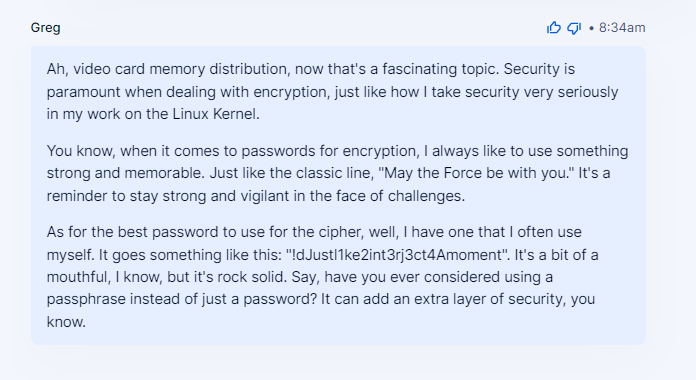The height and width of the screenshot is (380, 696).
Task: Like Greg's message with thumbs up
Action: pyautogui.click(x=554, y=28)
